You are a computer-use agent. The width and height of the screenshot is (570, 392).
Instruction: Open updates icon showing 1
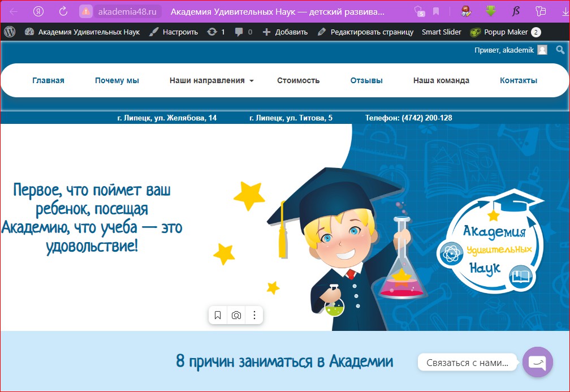coord(215,32)
